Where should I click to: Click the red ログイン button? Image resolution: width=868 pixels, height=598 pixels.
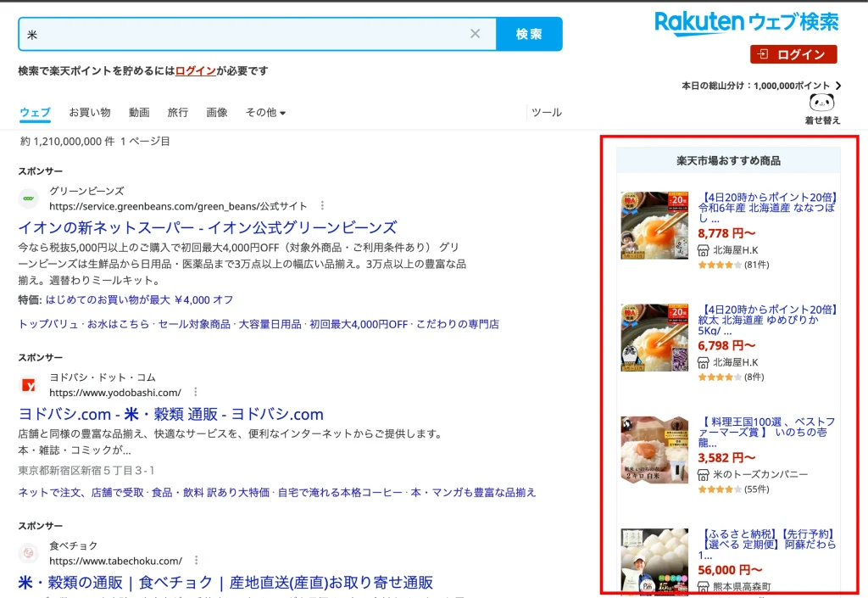(x=793, y=54)
